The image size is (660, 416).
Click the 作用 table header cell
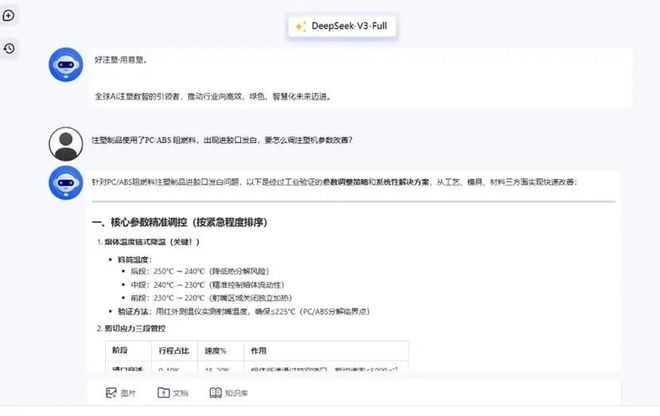point(326,350)
